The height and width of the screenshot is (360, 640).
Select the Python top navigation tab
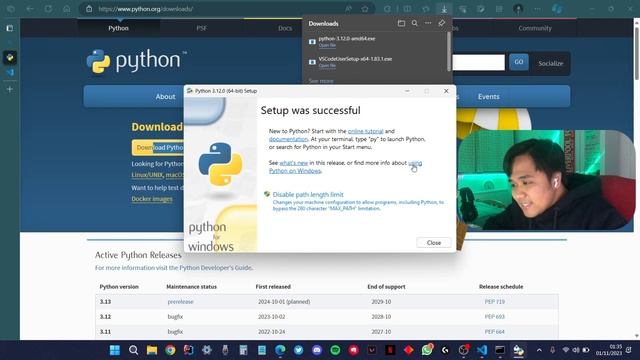pyautogui.click(x=118, y=28)
